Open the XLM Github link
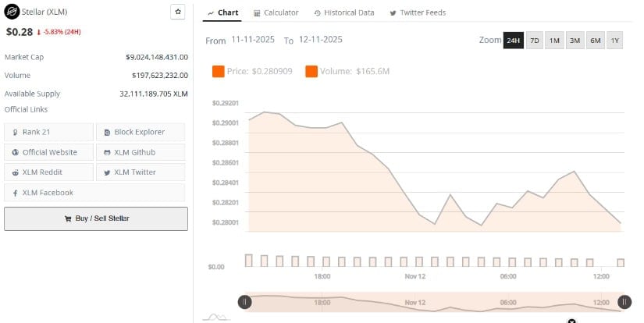 click(x=141, y=152)
